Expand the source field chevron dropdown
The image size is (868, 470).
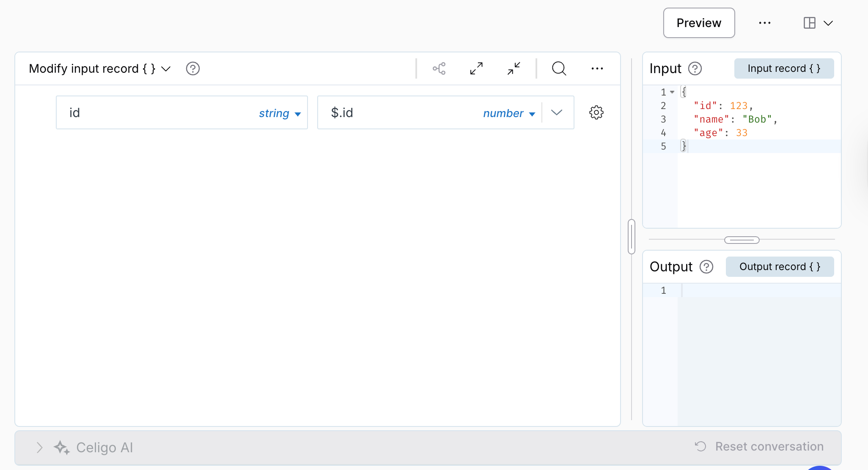[557, 112]
